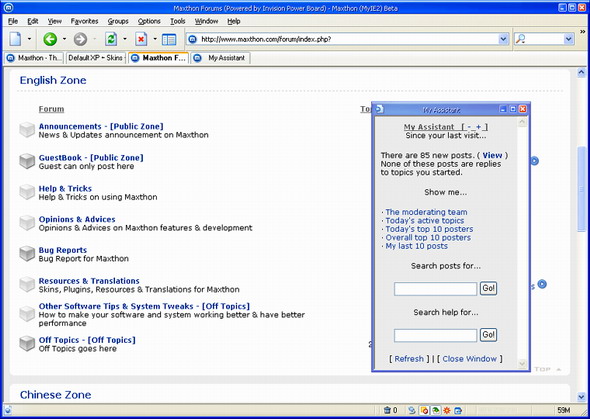
Task: Toggle the sidebar panel icon in toolbar
Action: [x=169, y=39]
